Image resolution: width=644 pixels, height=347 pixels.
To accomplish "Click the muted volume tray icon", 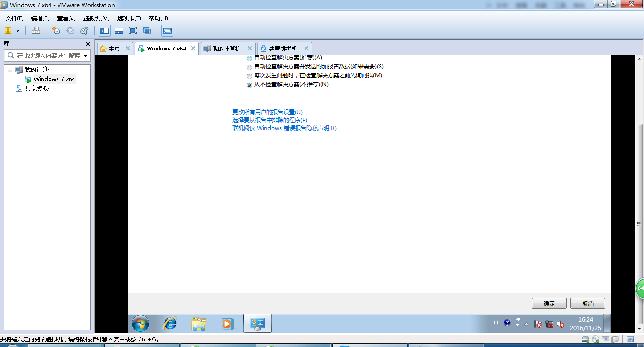I will [561, 324].
